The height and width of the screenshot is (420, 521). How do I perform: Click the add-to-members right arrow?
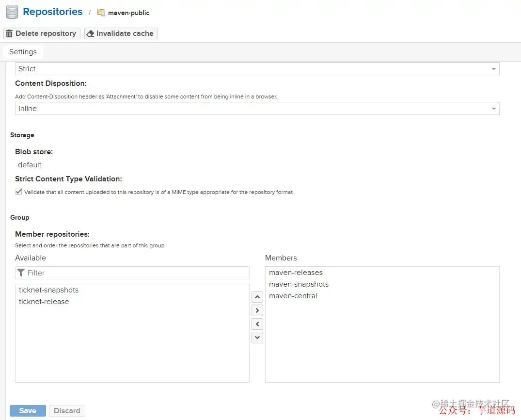(x=257, y=310)
